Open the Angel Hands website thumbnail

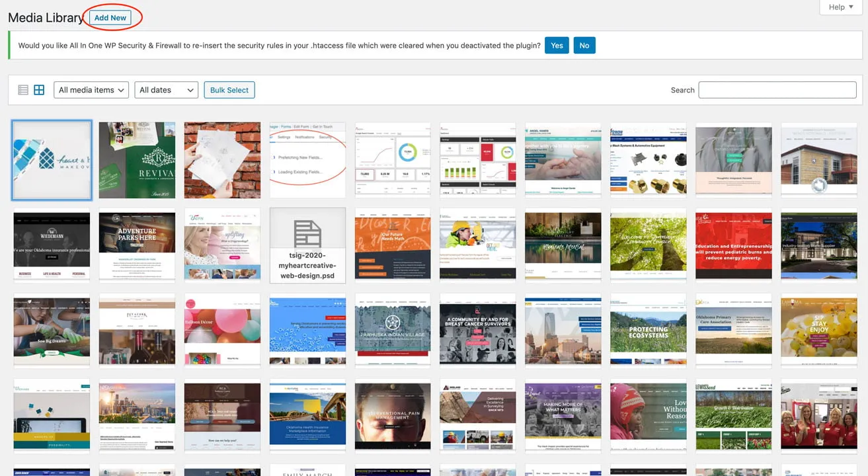(x=563, y=160)
